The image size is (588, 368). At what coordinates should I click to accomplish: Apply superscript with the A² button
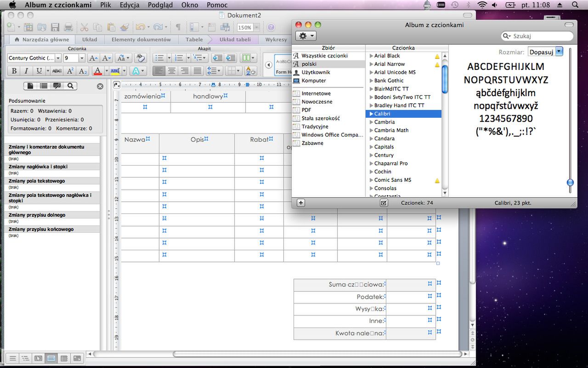[x=70, y=71]
